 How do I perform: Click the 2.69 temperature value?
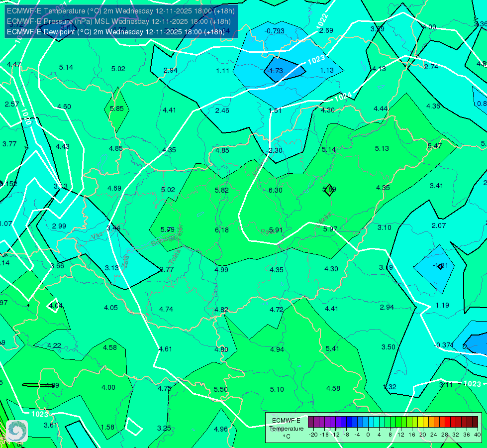[326, 30]
